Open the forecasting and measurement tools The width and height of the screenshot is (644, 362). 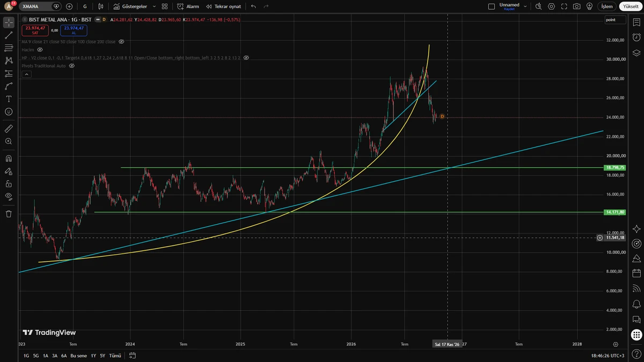[9, 73]
